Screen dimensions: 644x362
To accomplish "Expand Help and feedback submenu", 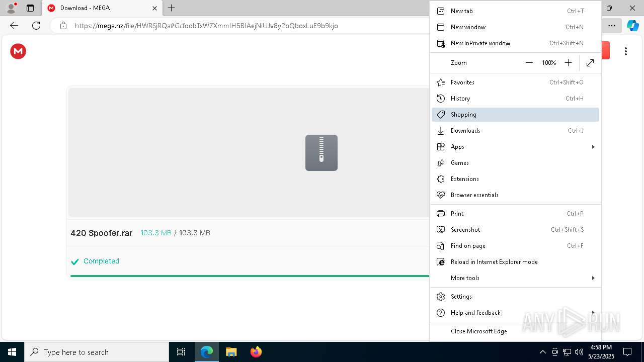I will point(515,313).
